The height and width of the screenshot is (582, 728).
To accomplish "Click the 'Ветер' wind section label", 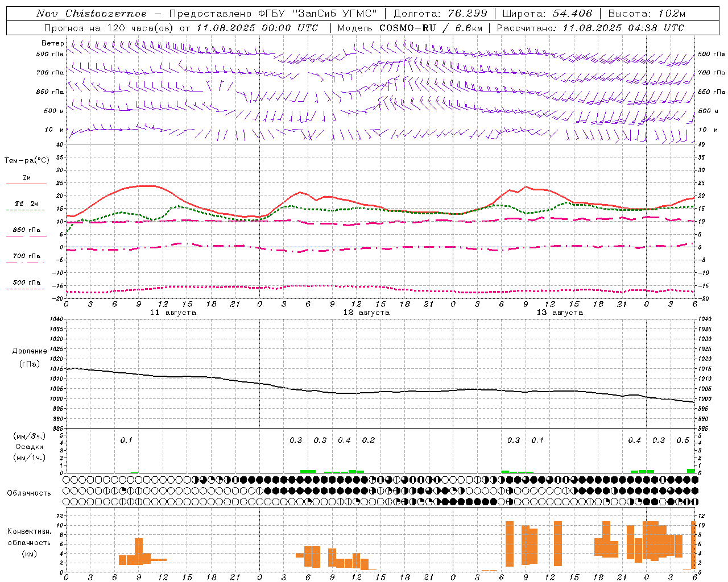I will pos(52,43).
